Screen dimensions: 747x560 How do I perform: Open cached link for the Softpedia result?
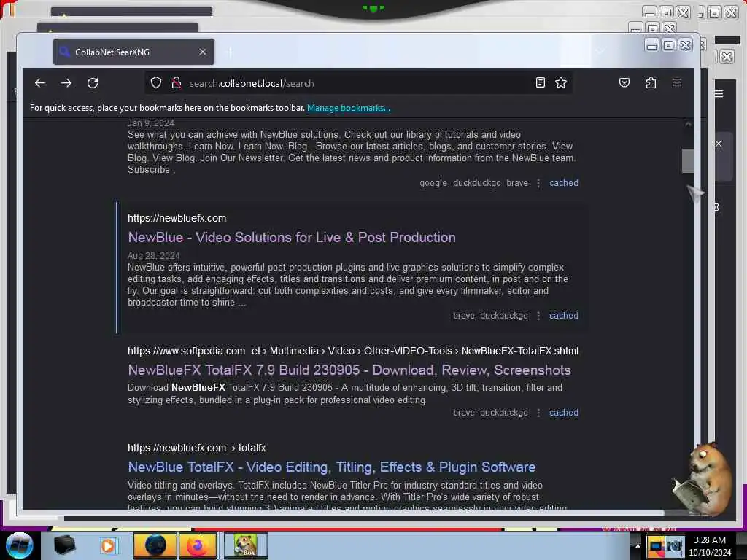(x=564, y=413)
